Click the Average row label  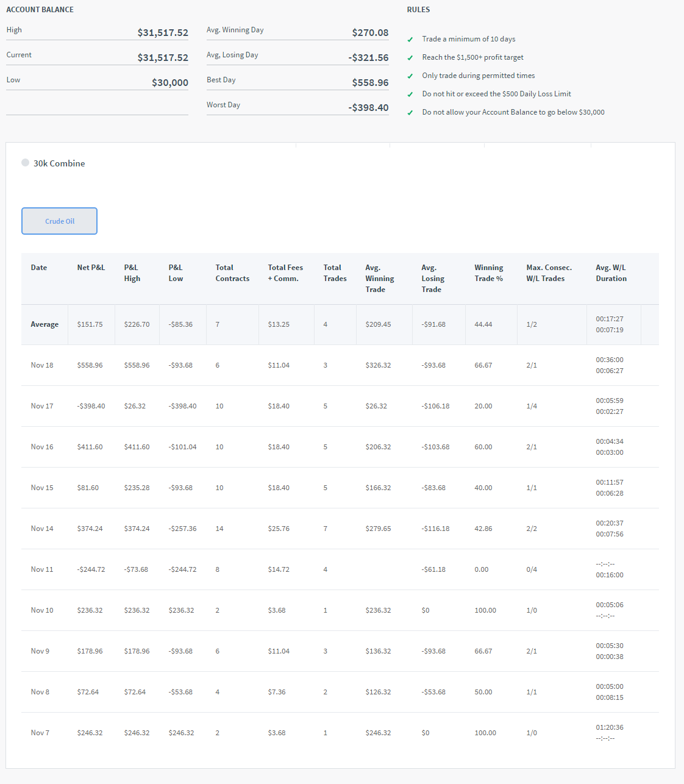[x=45, y=324]
